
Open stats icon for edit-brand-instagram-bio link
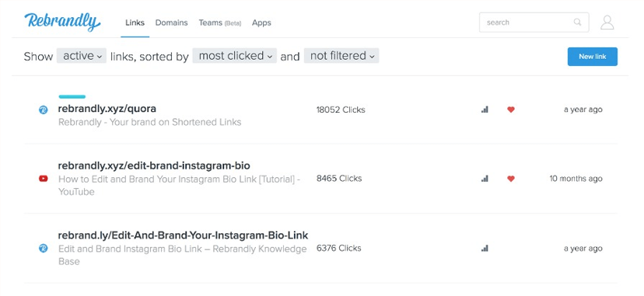click(x=485, y=179)
